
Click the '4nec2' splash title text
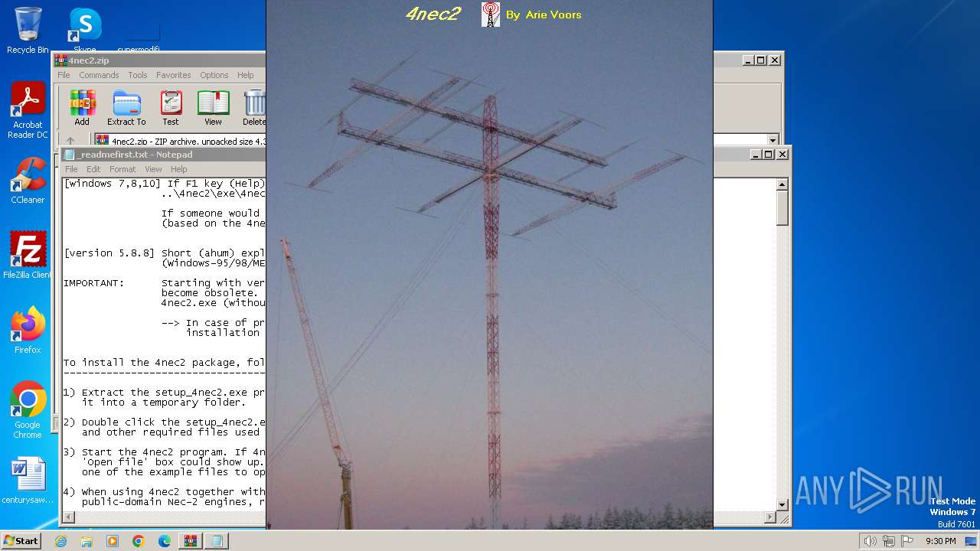click(433, 14)
